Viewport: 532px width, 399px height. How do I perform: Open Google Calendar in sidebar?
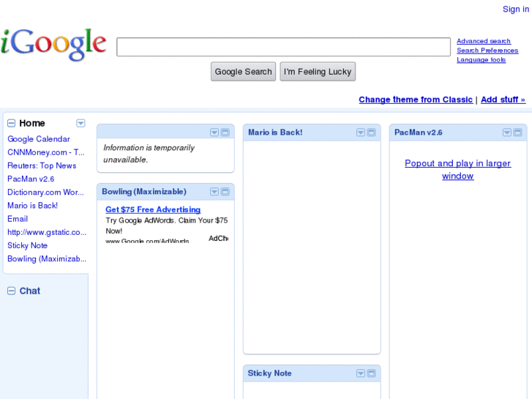39,139
